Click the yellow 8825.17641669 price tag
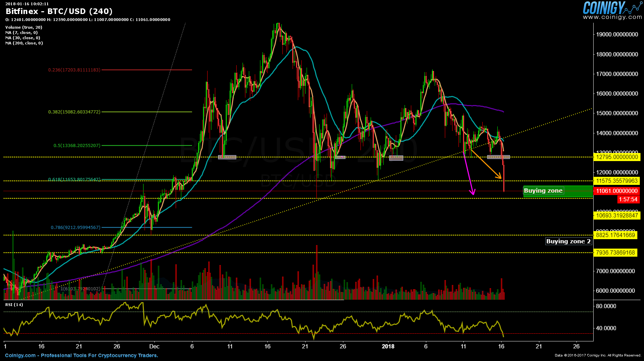 (x=616, y=235)
